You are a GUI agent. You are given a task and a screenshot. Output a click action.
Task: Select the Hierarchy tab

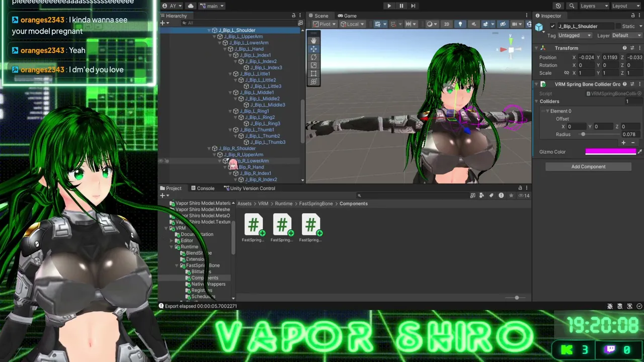click(173, 16)
